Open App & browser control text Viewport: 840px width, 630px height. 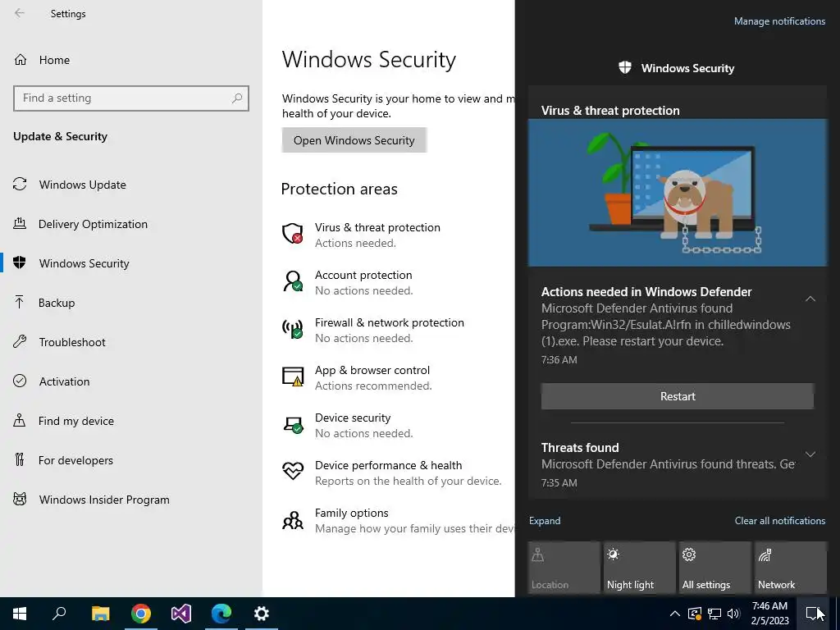click(x=372, y=370)
